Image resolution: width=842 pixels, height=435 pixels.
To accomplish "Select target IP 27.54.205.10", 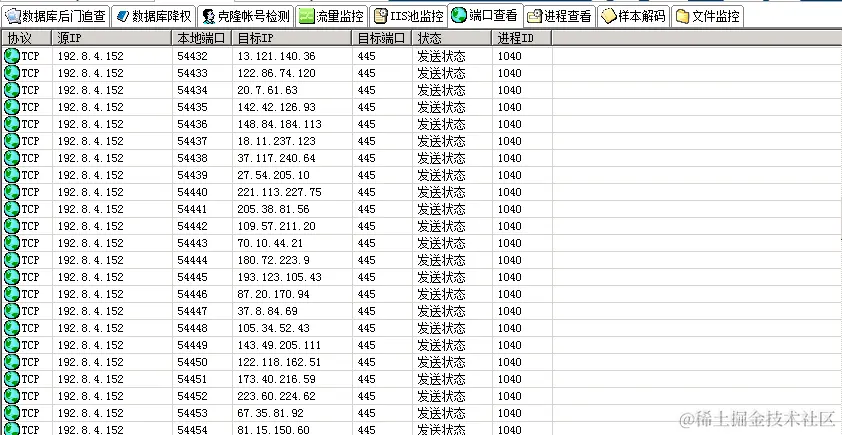I will [273, 175].
